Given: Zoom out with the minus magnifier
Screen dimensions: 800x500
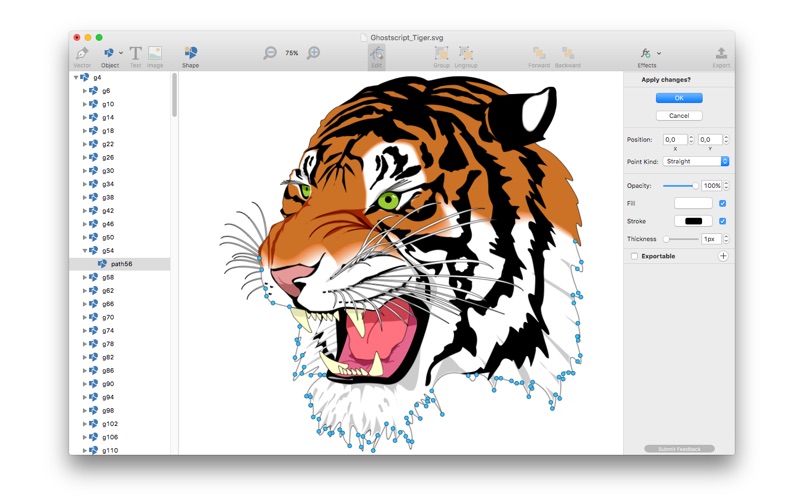Looking at the screenshot, I should click(x=270, y=53).
